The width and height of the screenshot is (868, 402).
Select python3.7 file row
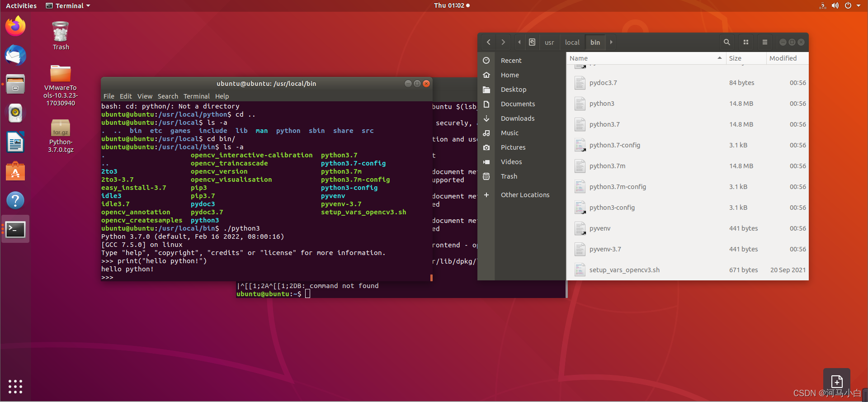(688, 124)
